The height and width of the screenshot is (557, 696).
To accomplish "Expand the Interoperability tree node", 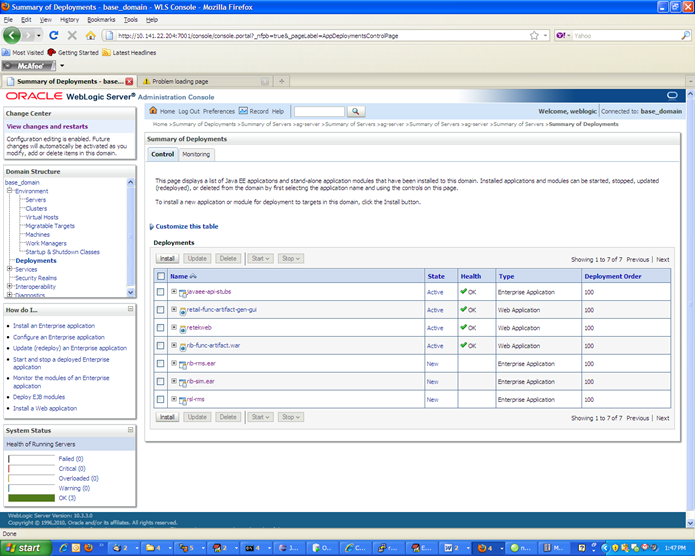I will (9, 286).
